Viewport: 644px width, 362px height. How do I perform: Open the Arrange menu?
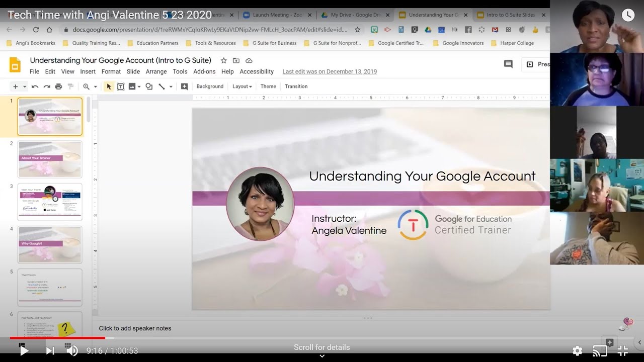pyautogui.click(x=156, y=71)
